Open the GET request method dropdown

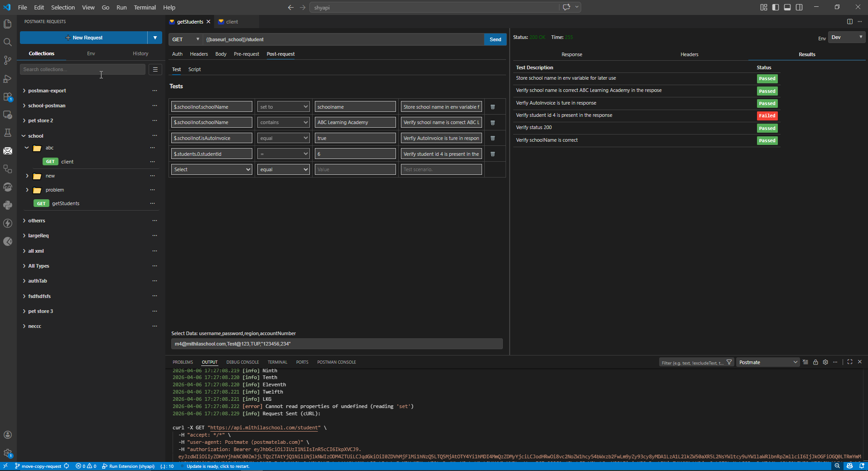point(185,39)
